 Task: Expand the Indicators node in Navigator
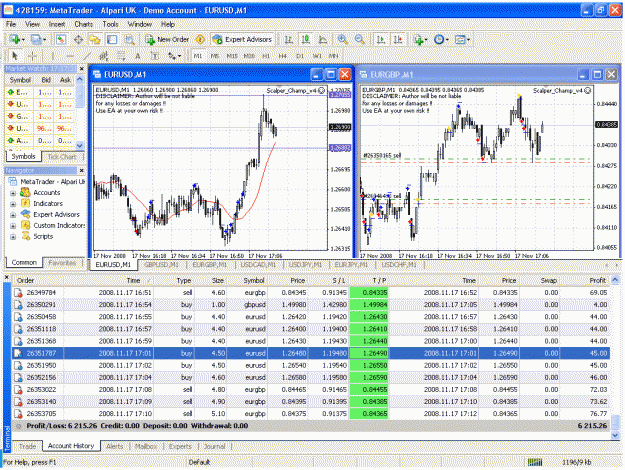pyautogui.click(x=13, y=204)
